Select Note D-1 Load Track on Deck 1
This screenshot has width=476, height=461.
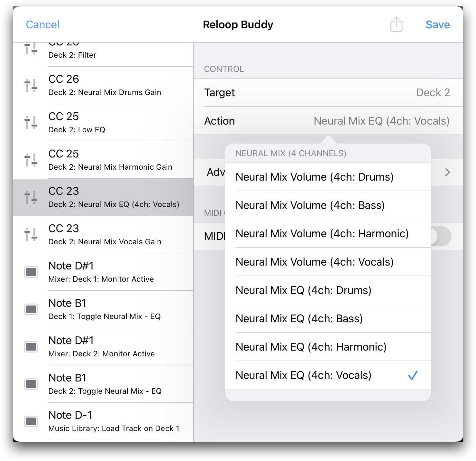tap(103, 421)
